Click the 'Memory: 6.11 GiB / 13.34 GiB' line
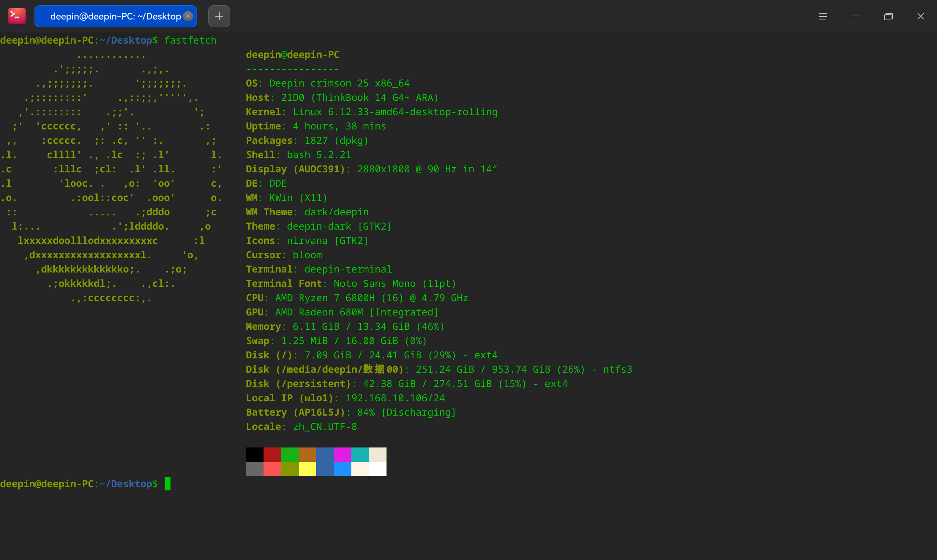This screenshot has height=560, width=937. (x=346, y=327)
